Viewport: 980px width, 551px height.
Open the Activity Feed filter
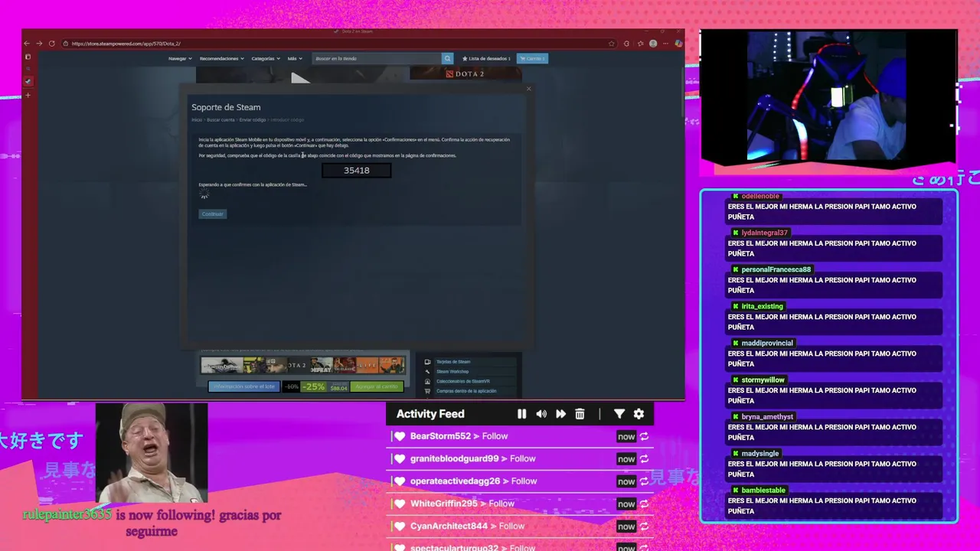(x=619, y=414)
